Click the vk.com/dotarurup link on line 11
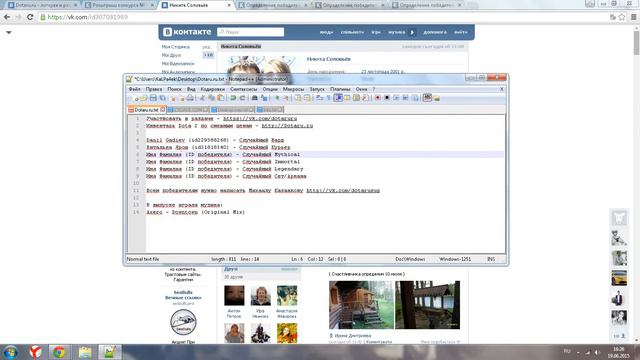This screenshot has height=360, width=640. [x=343, y=190]
